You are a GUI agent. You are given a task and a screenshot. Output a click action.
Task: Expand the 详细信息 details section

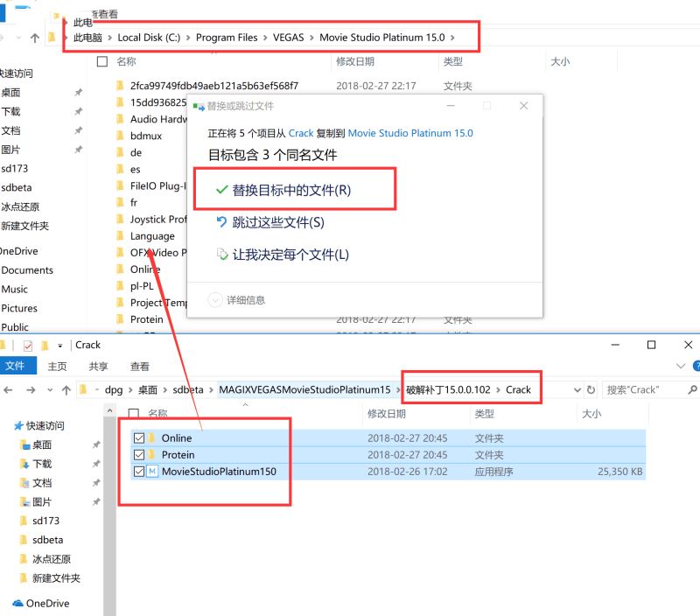coord(236,300)
